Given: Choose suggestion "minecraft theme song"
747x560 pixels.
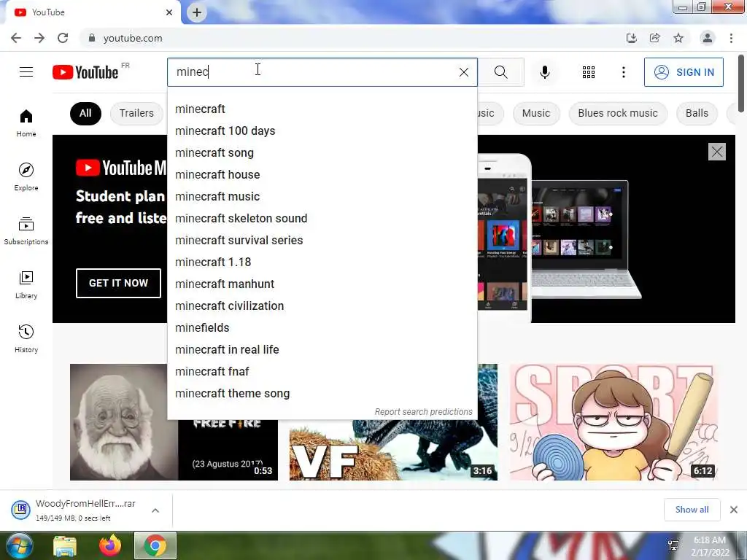Looking at the screenshot, I should (322, 394).
